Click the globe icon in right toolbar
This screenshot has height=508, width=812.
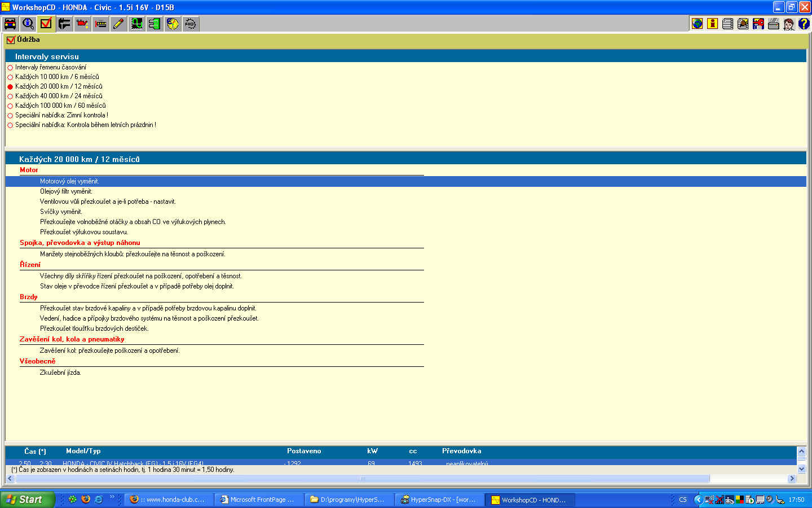coord(698,24)
